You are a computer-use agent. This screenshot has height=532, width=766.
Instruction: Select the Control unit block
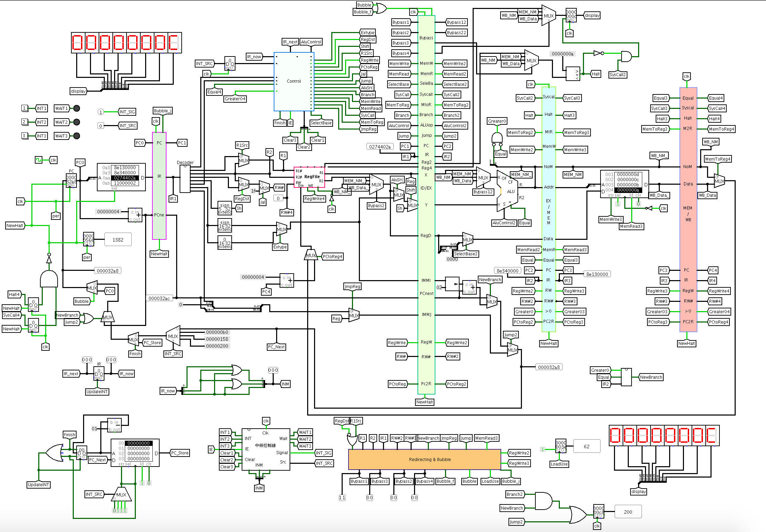(x=293, y=81)
